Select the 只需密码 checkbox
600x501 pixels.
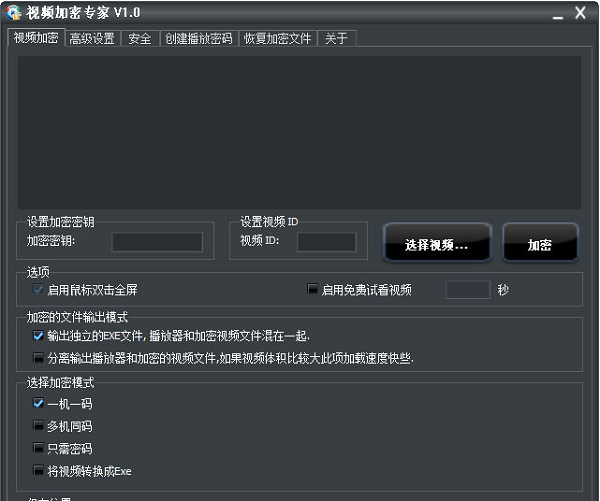click(x=38, y=447)
